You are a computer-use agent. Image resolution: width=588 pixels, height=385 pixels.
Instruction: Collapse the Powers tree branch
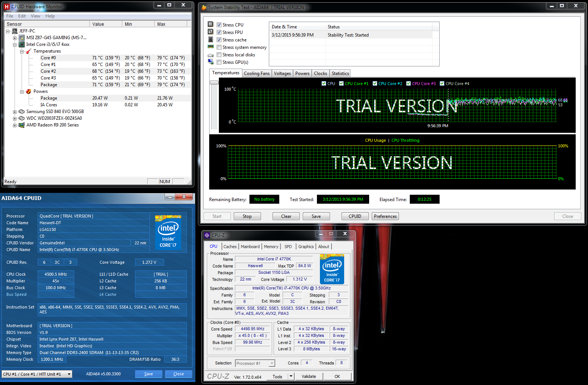(x=22, y=92)
